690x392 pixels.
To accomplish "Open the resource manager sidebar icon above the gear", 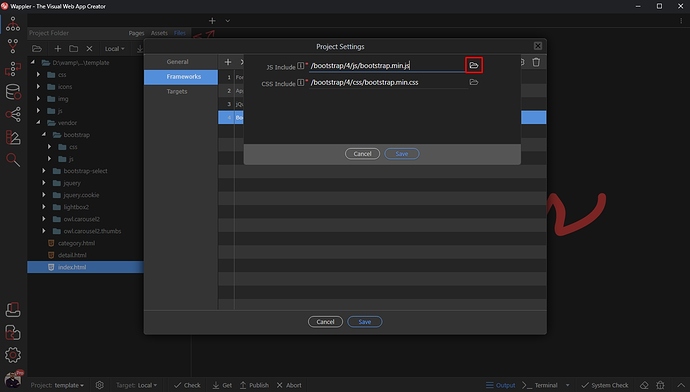I will coord(13,332).
